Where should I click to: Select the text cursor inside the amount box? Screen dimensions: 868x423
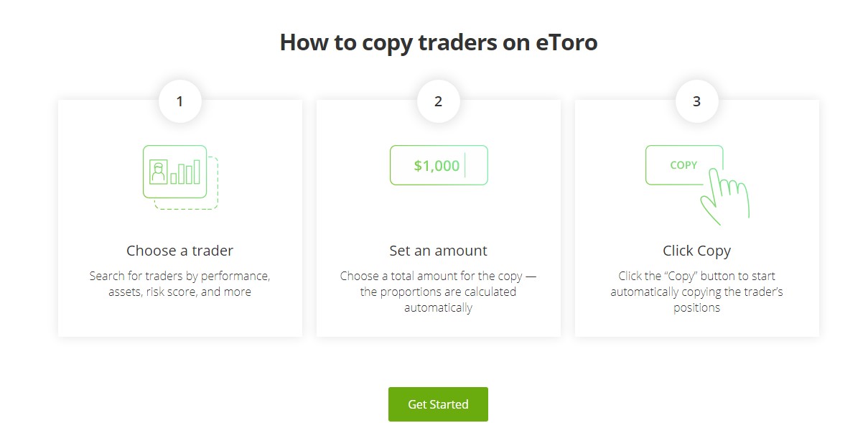coord(465,164)
